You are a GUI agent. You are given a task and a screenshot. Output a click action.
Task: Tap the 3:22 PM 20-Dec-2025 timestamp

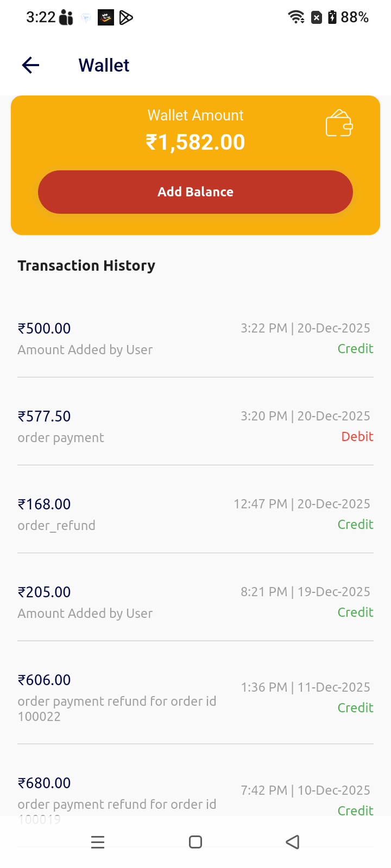(x=305, y=328)
